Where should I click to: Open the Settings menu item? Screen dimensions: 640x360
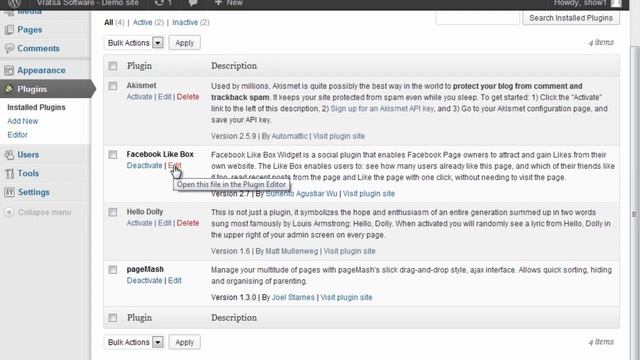(x=33, y=192)
